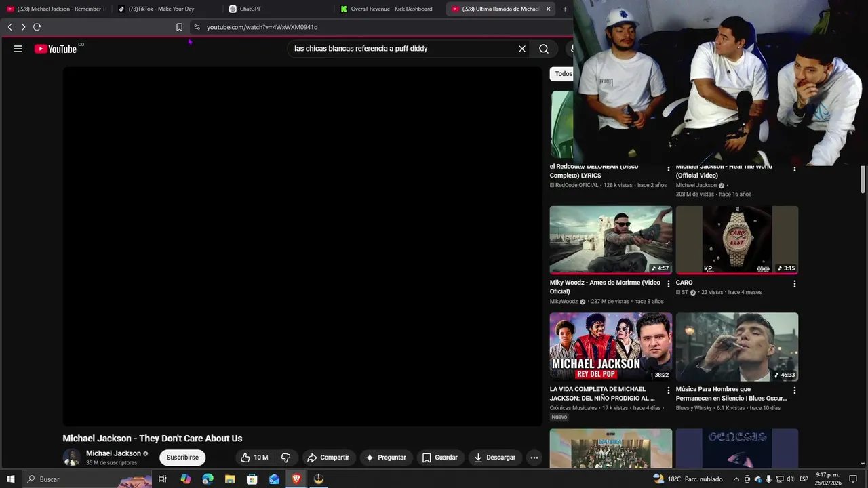The image size is (868, 488).
Task: Save video with Guardar button
Action: pyautogui.click(x=440, y=457)
